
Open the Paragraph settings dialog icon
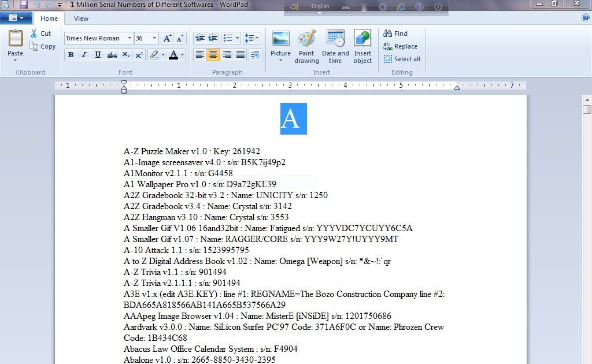[x=255, y=55]
